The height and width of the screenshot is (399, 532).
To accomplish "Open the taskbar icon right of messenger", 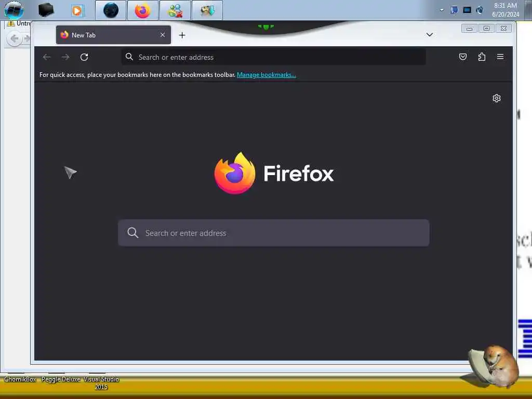I will tap(207, 10).
